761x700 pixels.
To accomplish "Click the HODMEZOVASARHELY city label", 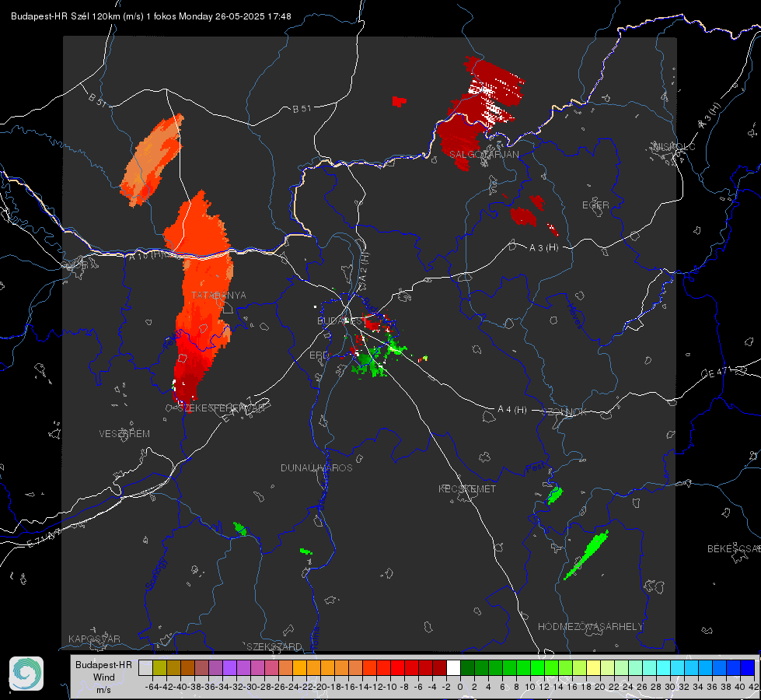I will click(x=590, y=627).
